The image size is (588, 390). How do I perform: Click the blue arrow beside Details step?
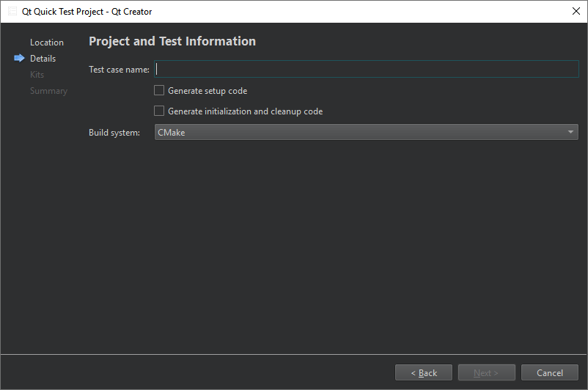[x=19, y=59]
